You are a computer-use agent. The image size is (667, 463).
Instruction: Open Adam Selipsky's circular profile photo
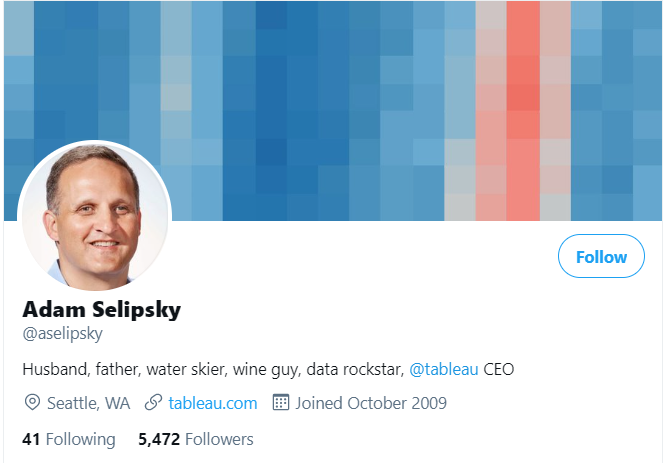[x=94, y=217]
